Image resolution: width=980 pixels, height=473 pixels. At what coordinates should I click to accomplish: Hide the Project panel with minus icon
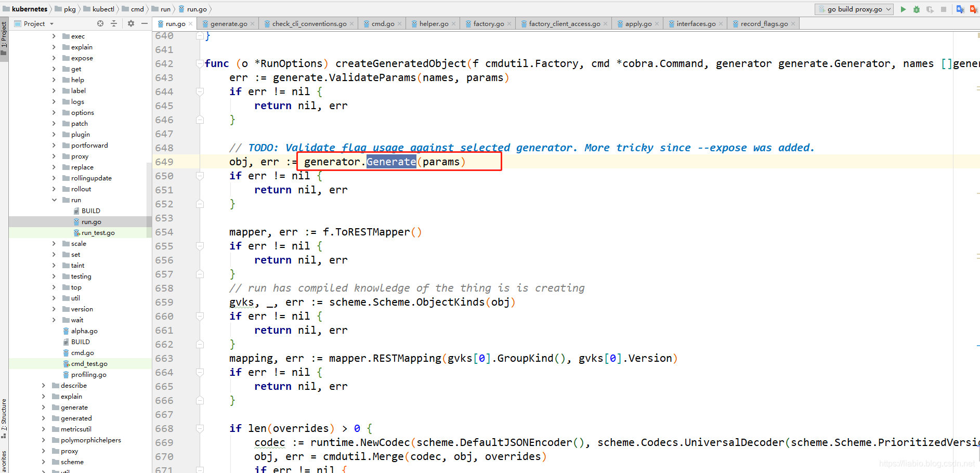point(145,23)
